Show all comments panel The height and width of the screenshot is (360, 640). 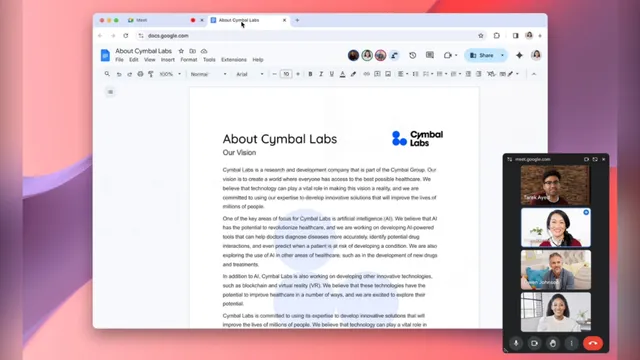[430, 55]
